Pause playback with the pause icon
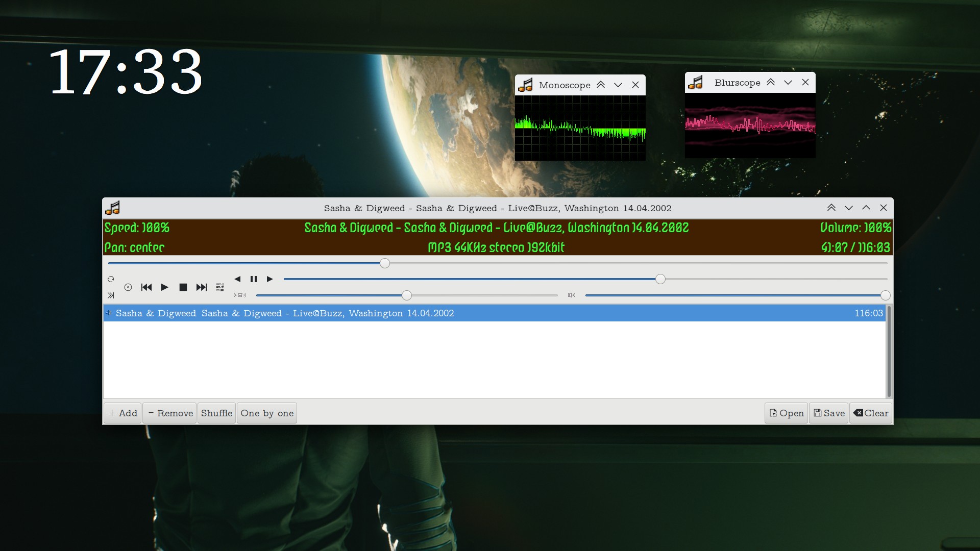Viewport: 980px width, 551px height. (x=254, y=279)
